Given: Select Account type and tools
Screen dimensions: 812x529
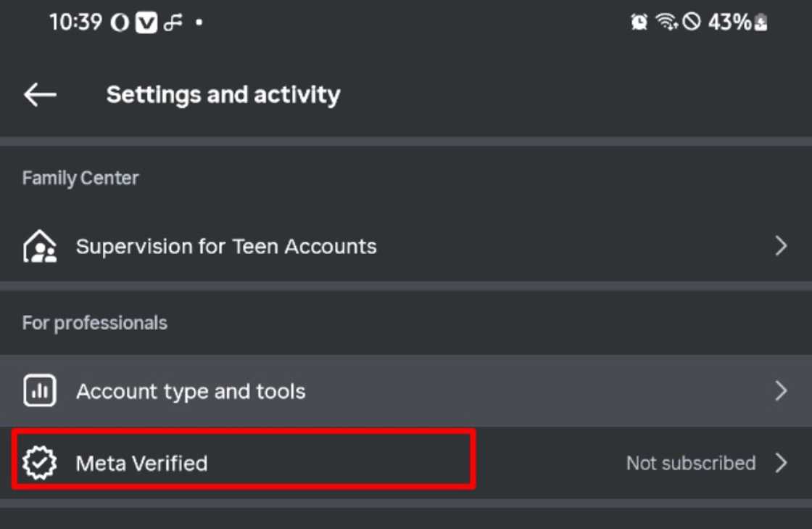Looking at the screenshot, I should [191, 392].
